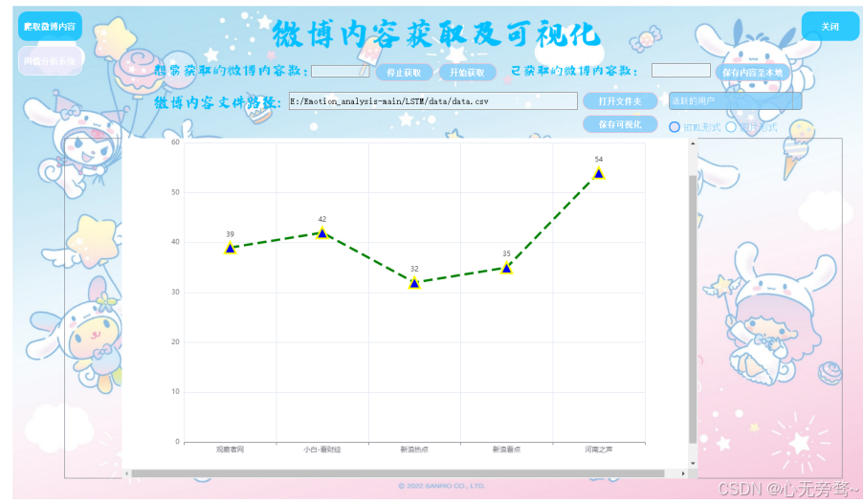Click the x-axis label 观察者网
The width and height of the screenshot is (863, 504).
pos(230,449)
